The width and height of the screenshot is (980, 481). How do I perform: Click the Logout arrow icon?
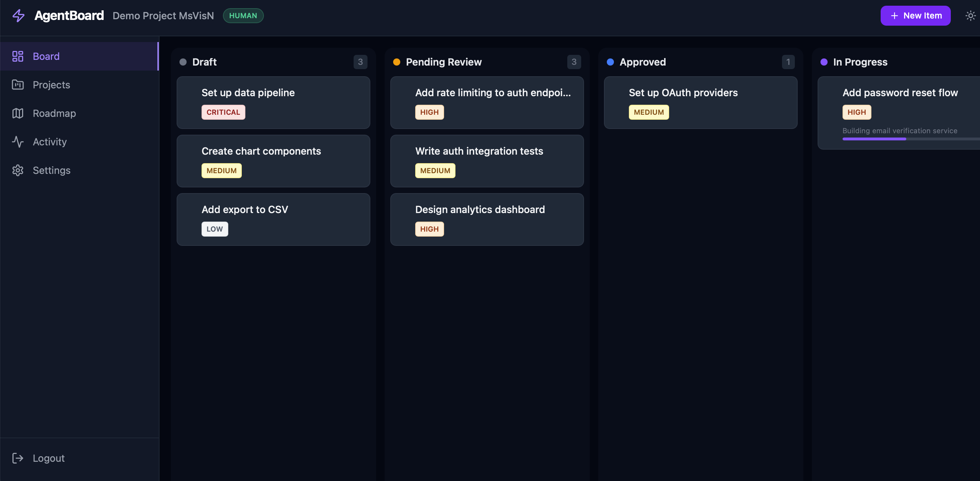click(18, 458)
